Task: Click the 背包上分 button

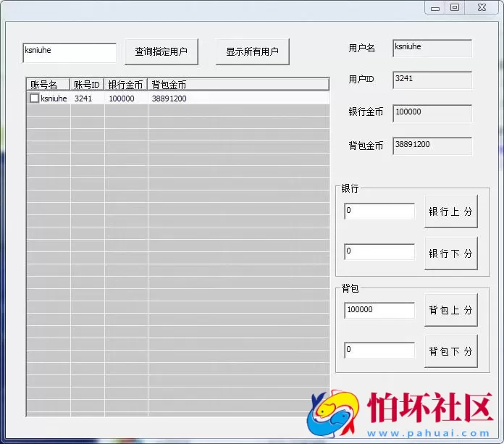Action: [450, 310]
